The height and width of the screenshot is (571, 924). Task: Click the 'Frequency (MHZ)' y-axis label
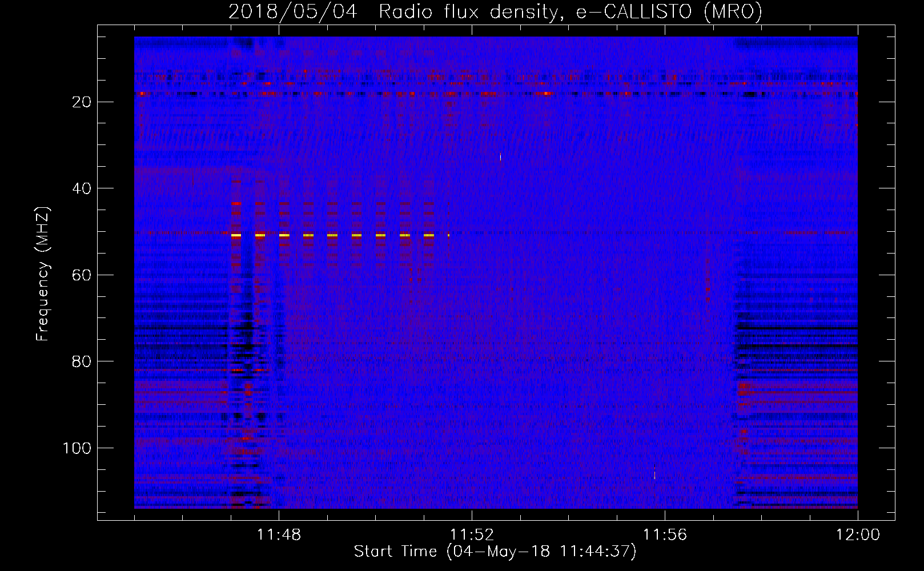(x=43, y=274)
